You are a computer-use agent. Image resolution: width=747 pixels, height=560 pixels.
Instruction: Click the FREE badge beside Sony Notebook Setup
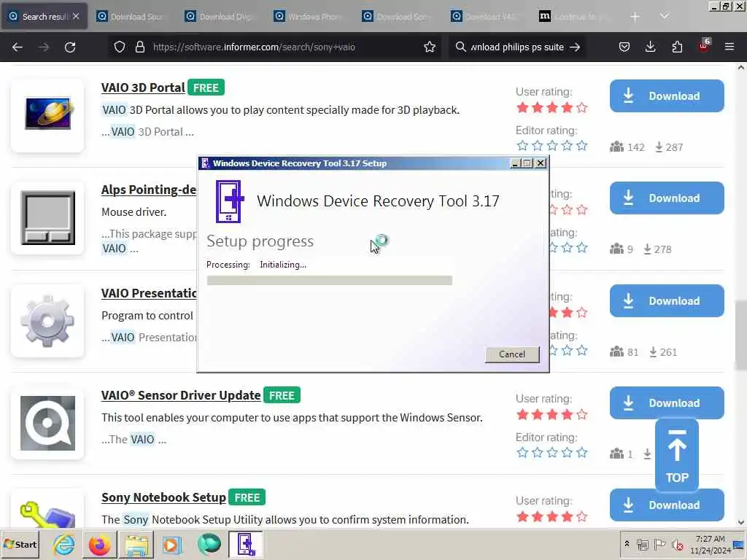click(x=247, y=497)
